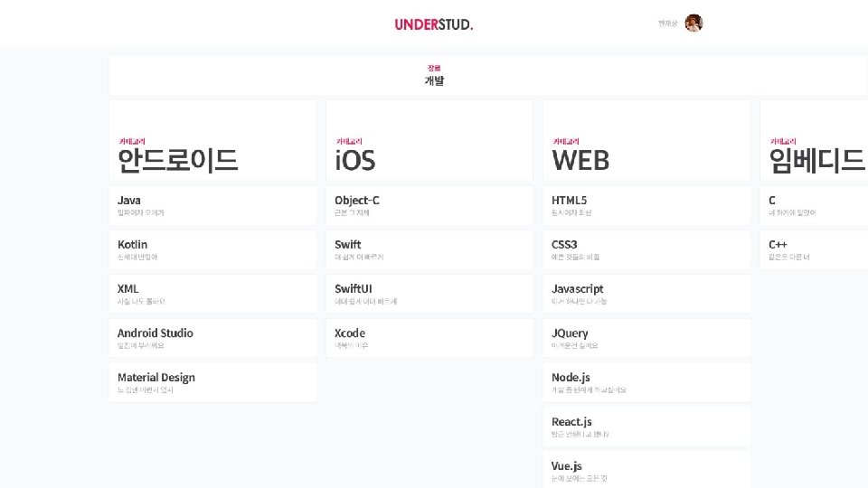The image size is (868, 488).
Task: Open the user profile avatar
Action: [x=693, y=23]
